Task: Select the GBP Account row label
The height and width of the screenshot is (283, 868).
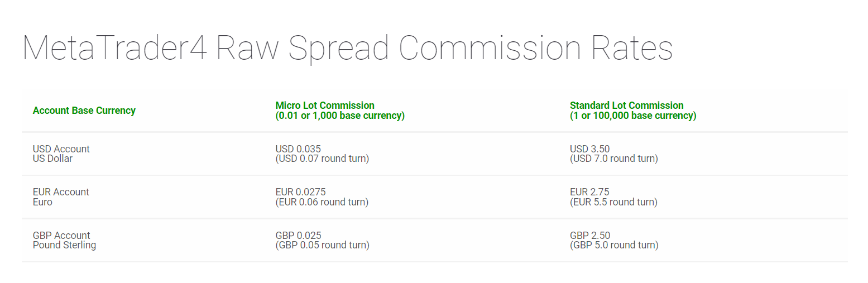Action: (x=61, y=236)
